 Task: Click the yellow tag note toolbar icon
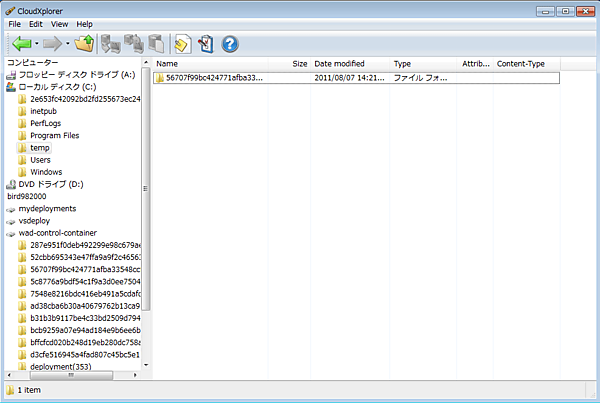tap(183, 44)
